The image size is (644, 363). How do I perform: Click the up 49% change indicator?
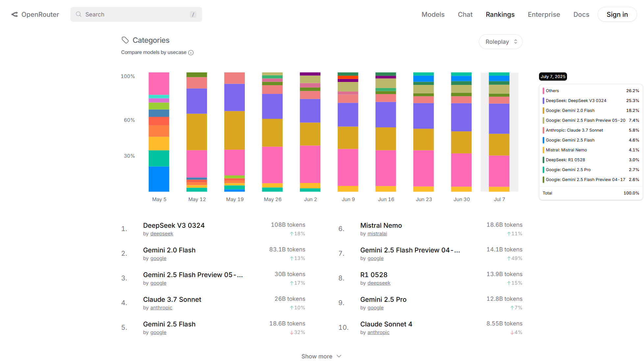515,258
